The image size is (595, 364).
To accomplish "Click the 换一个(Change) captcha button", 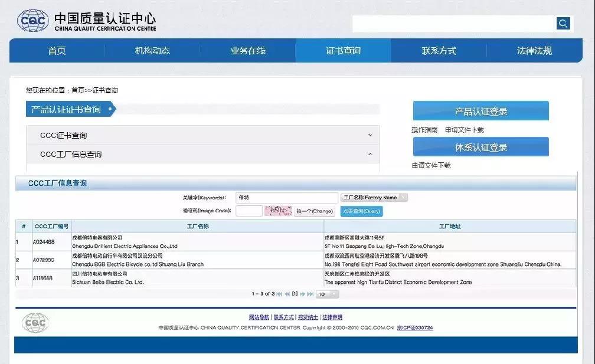I will click(x=315, y=211).
